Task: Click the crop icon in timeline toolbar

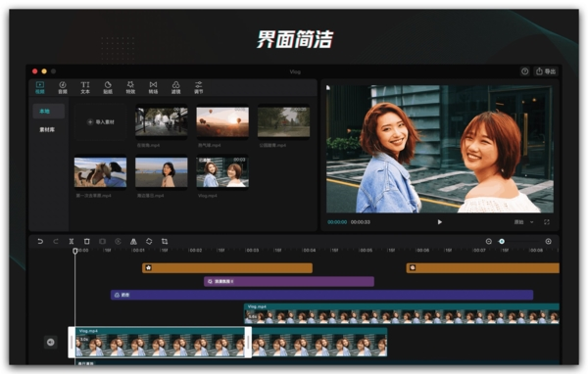Action: pos(165,242)
